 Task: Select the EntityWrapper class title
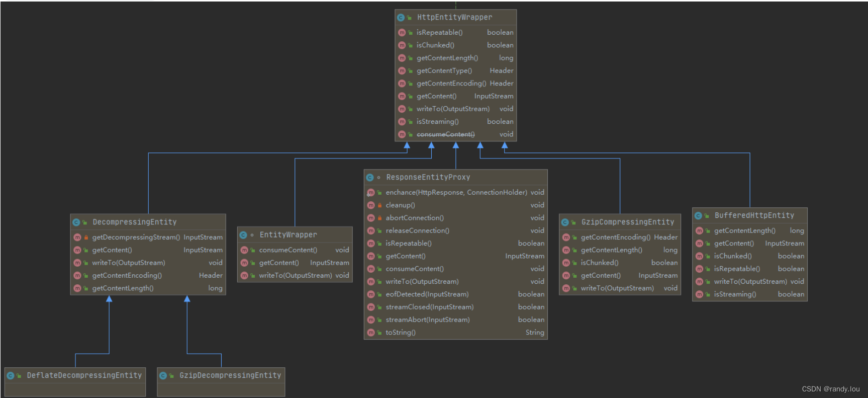pyautogui.click(x=288, y=235)
